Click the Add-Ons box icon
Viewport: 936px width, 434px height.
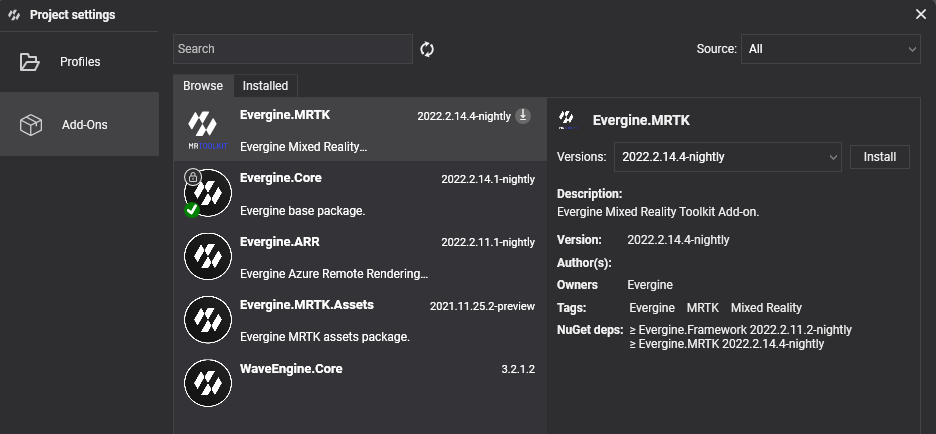click(x=30, y=125)
